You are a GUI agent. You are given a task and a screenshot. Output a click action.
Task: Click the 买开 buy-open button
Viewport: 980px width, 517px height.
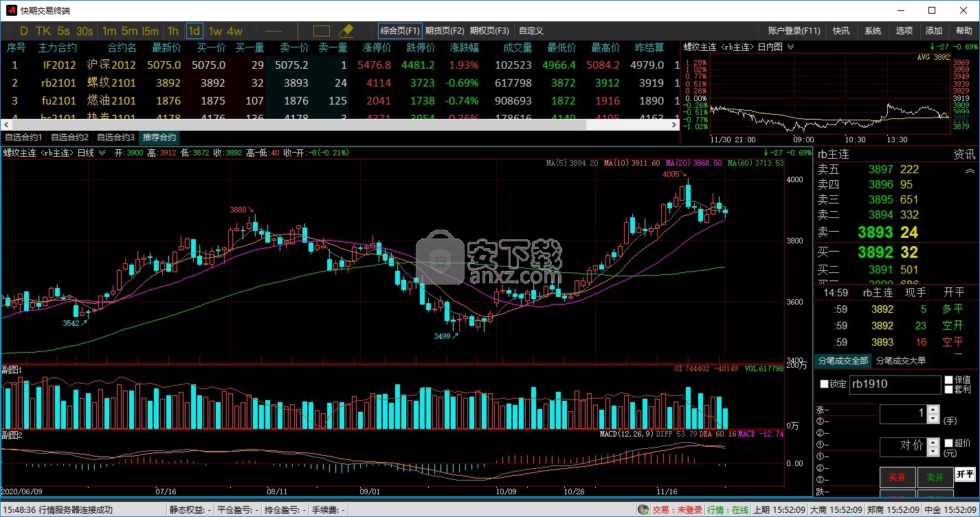[x=897, y=477]
